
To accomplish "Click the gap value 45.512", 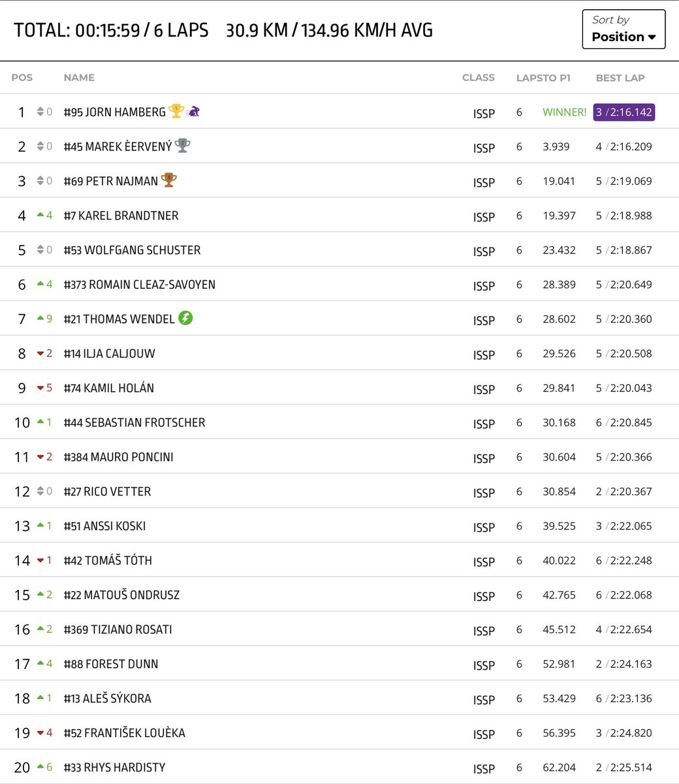I will click(x=559, y=630).
